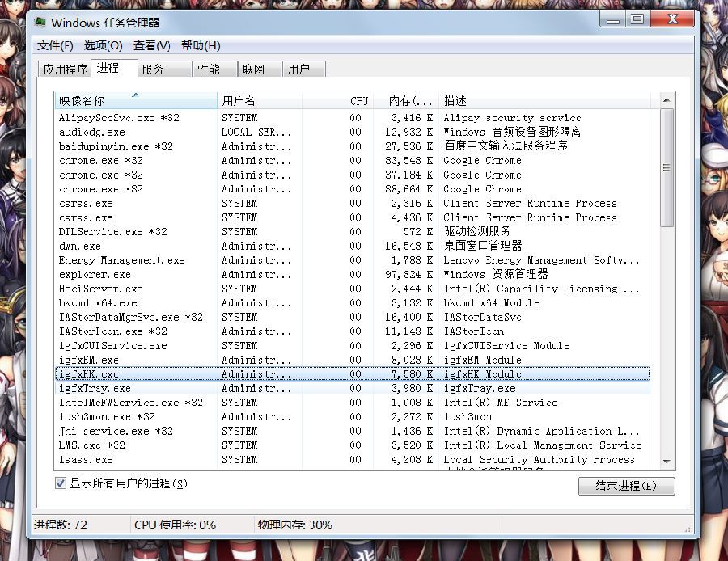Image resolution: width=728 pixels, height=561 pixels.
Task: Select the dwm.exe process row
Action: tap(353, 246)
